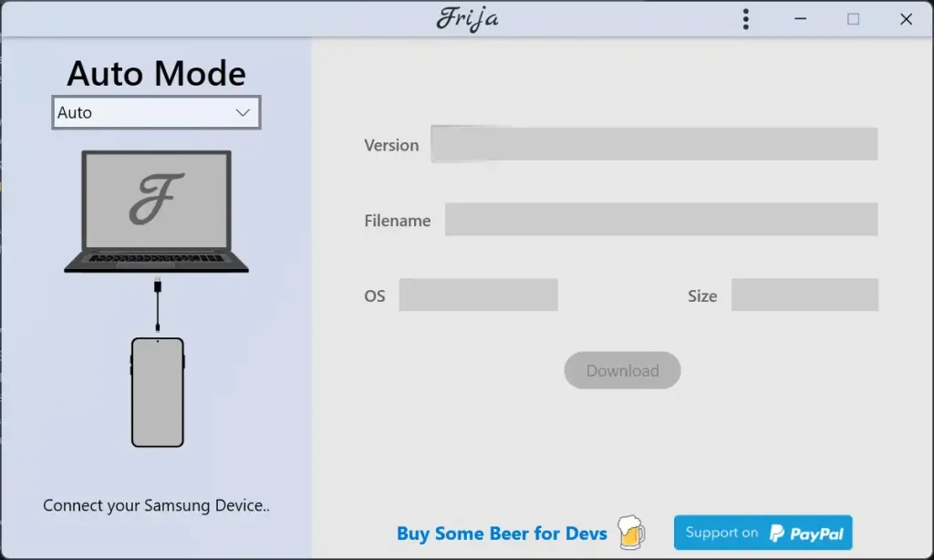The width and height of the screenshot is (934, 560).
Task: Click the OS label
Action: tap(375, 296)
